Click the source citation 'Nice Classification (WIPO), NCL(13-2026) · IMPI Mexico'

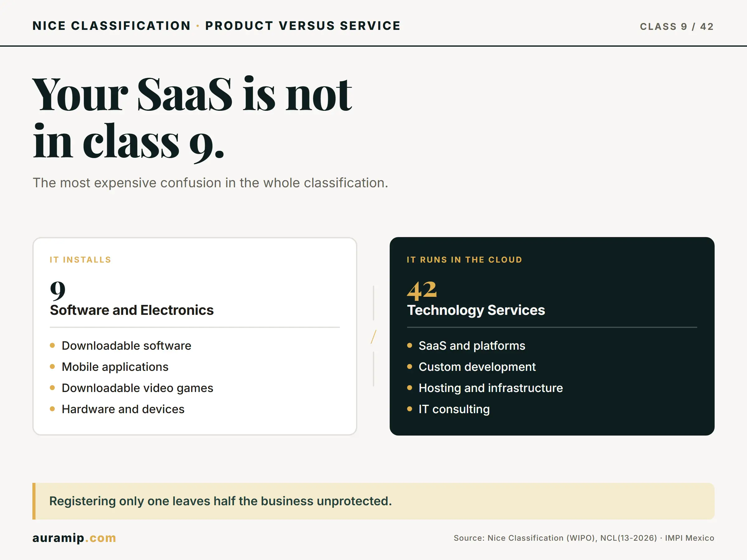(601, 538)
